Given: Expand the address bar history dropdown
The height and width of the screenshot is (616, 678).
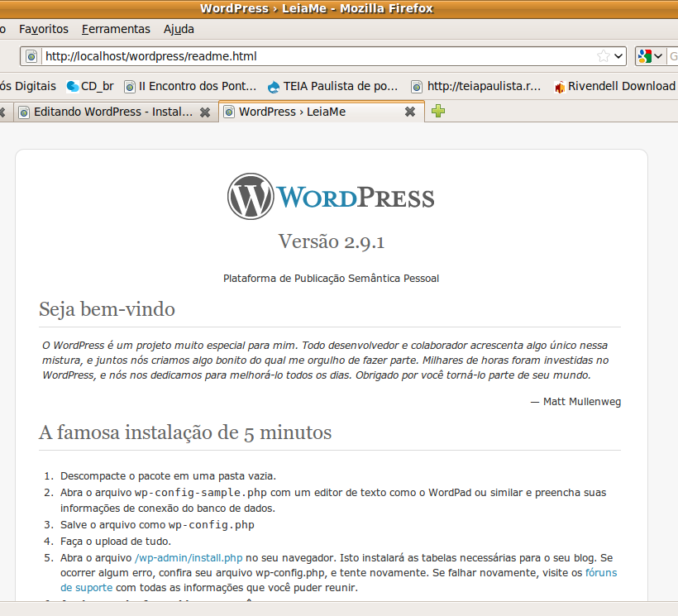Looking at the screenshot, I should 618,56.
